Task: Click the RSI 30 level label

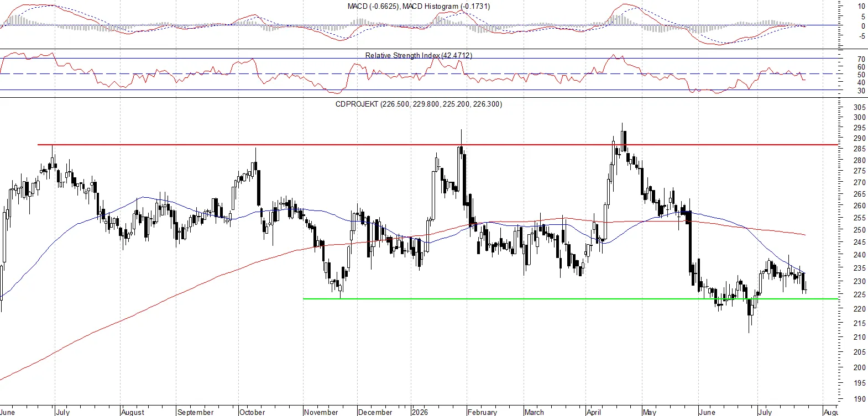Action: click(861, 91)
